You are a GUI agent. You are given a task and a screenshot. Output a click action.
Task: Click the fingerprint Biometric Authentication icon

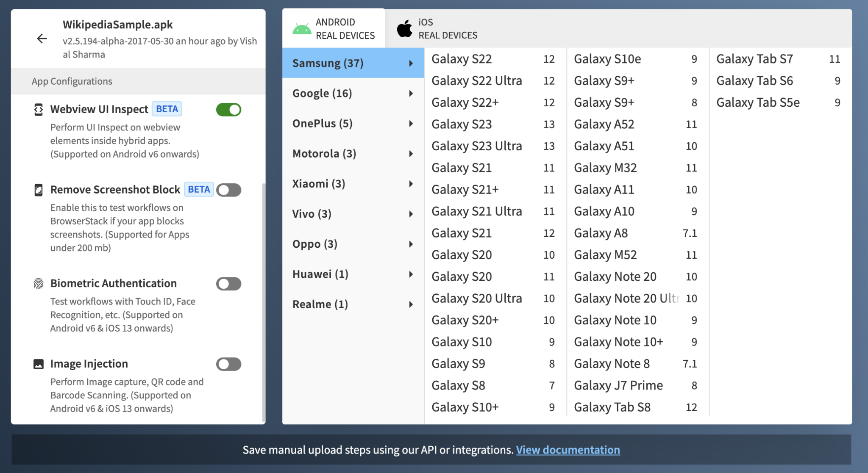(x=39, y=283)
